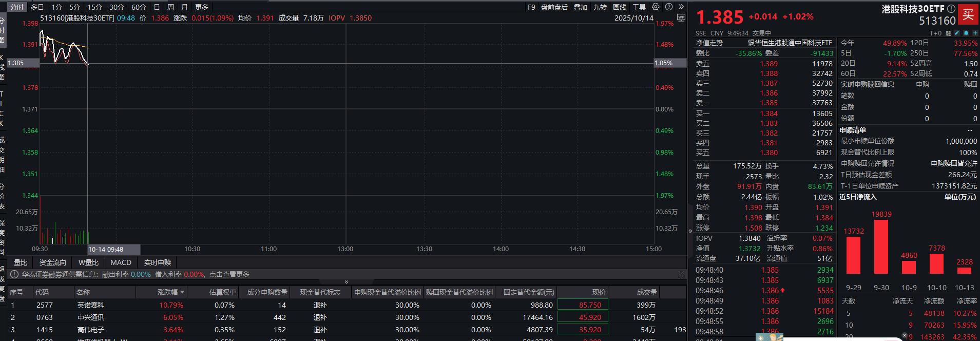Click the WP monitor icon beside the date
This screenshot has width=980, height=341.
681,18
